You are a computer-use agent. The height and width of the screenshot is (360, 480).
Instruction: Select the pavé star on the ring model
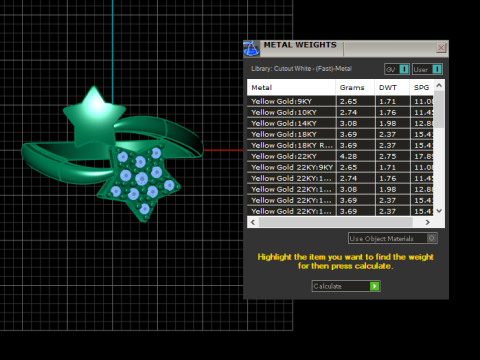[x=140, y=182]
